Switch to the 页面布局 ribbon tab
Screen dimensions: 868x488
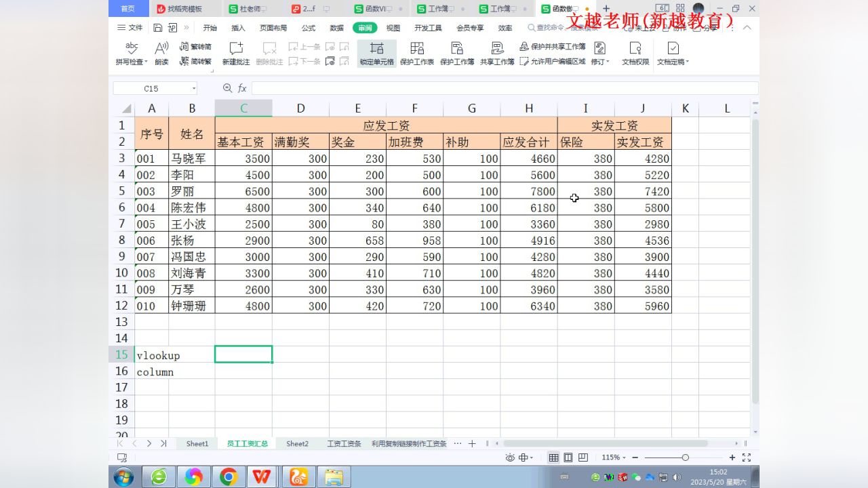273,28
